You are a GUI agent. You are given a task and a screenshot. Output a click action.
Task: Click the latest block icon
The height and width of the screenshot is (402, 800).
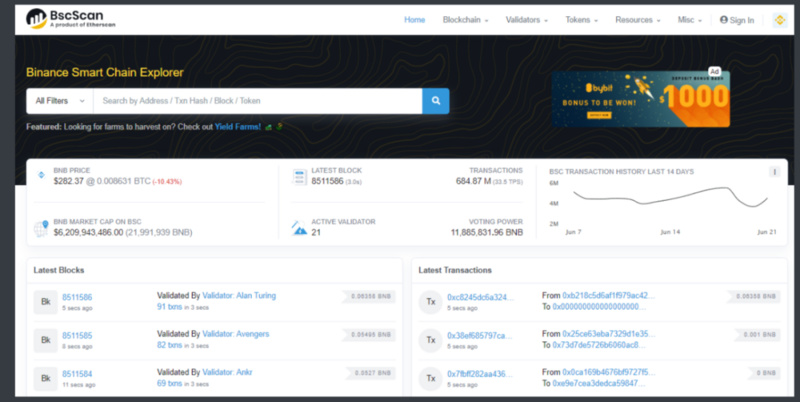[299, 176]
